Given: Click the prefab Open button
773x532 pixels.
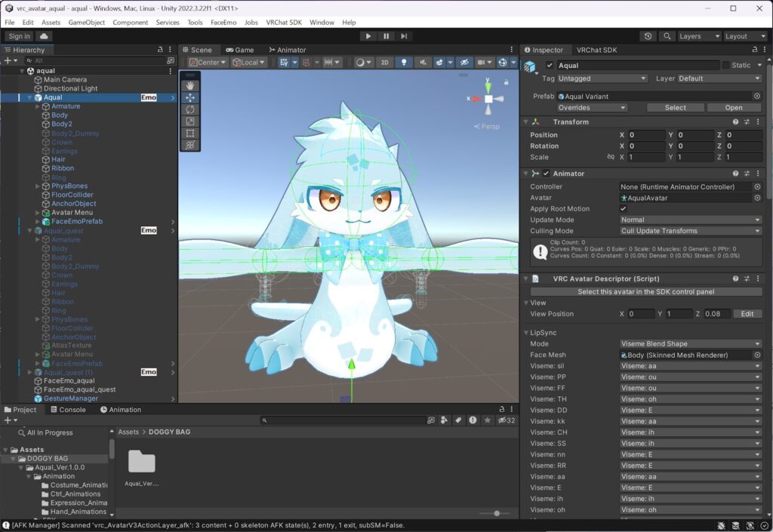Looking at the screenshot, I should [734, 107].
